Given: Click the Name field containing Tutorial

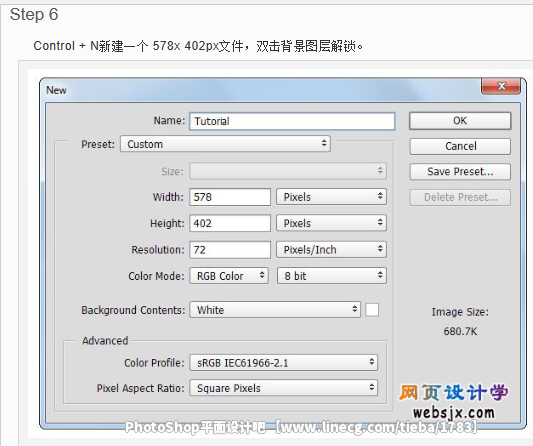Looking at the screenshot, I should [292, 121].
